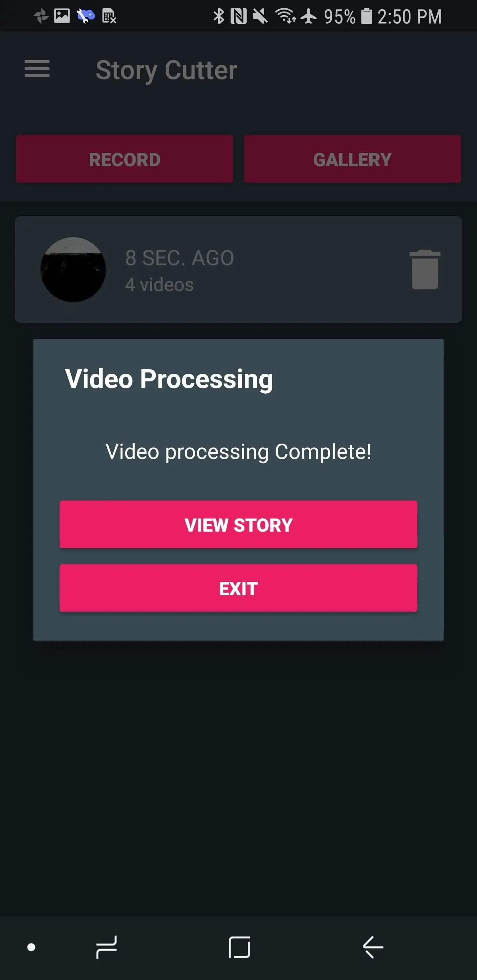The width and height of the screenshot is (477, 980).
Task: Tap the VIEW STORY button
Action: (238, 525)
